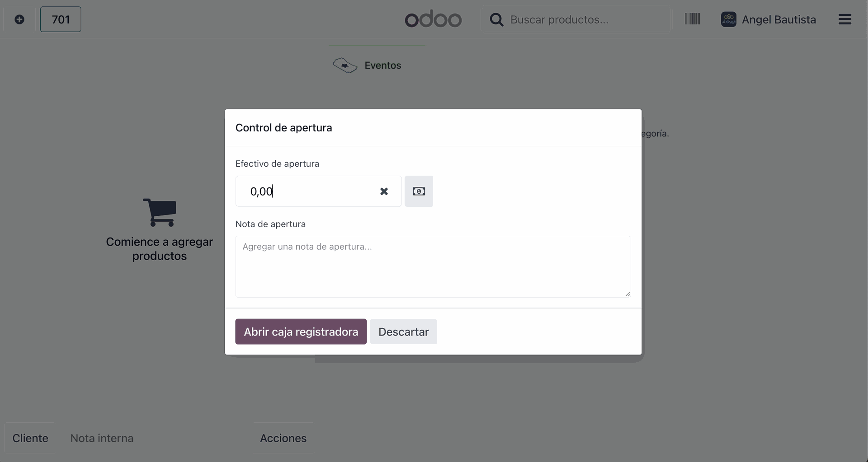Click the search magnifier icon
The image size is (868, 462).
496,19
